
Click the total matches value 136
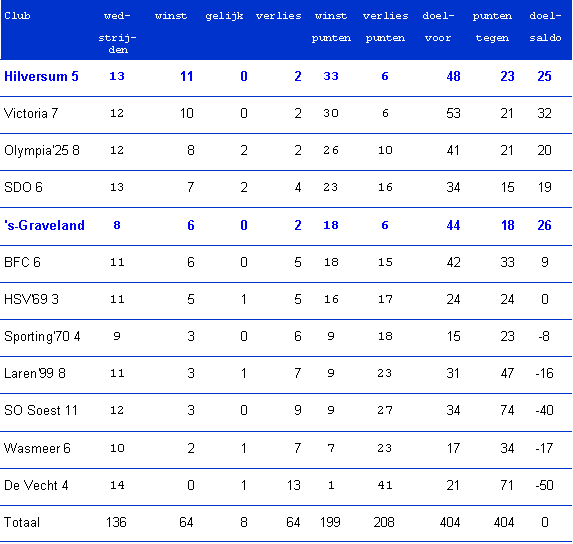click(x=116, y=522)
